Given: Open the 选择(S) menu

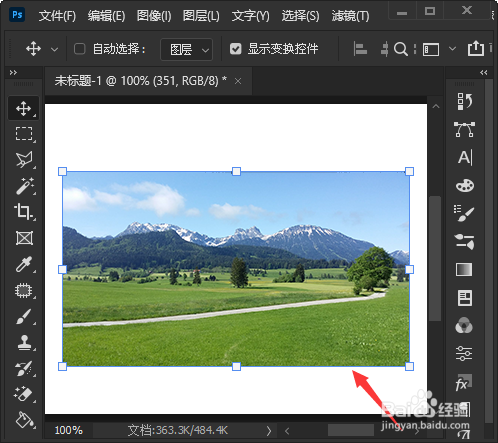Looking at the screenshot, I should (300, 16).
